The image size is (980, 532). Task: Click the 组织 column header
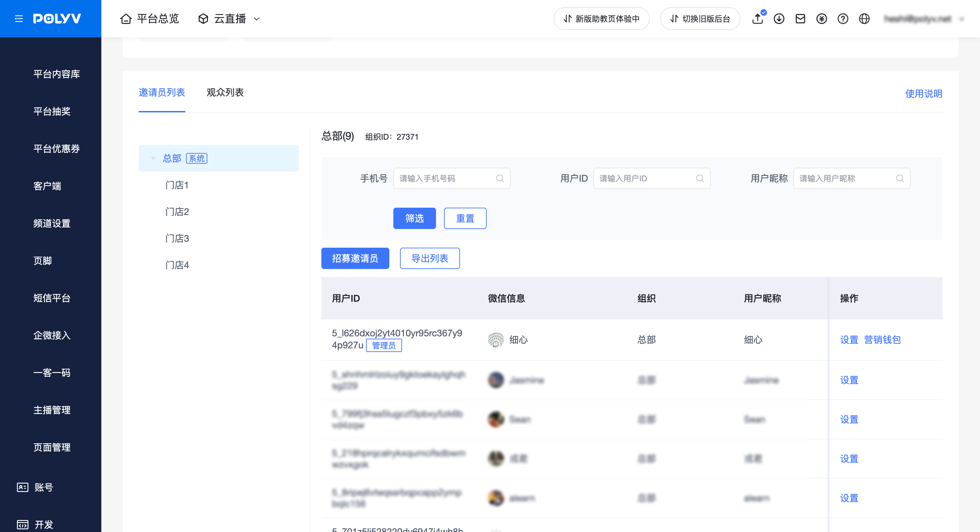pos(646,298)
